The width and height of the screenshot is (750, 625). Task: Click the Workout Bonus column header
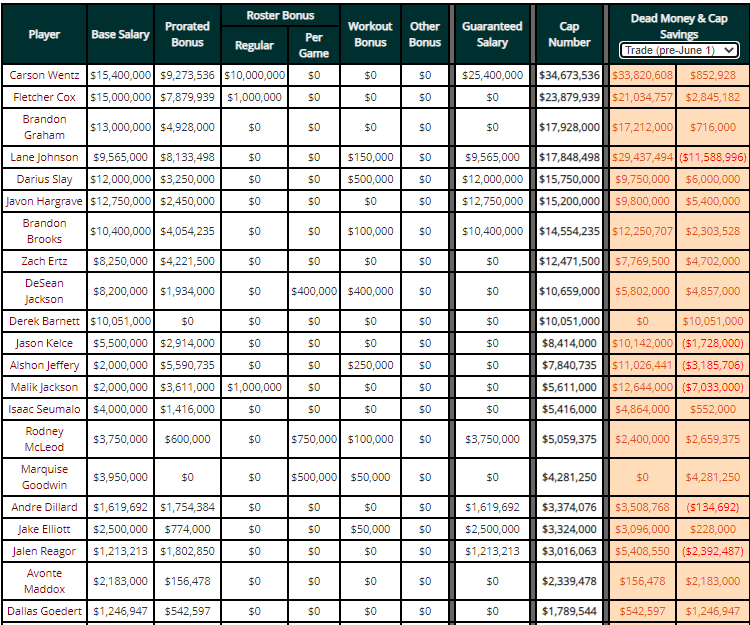(370, 34)
